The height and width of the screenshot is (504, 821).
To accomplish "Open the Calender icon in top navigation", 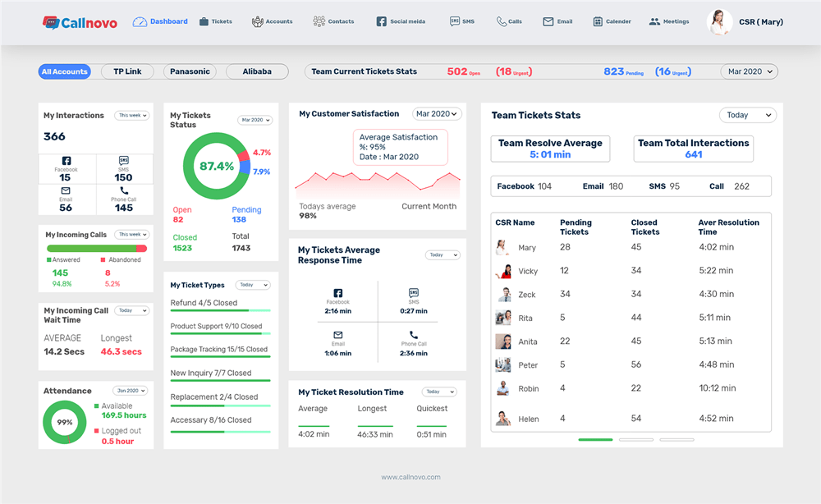I will point(598,21).
